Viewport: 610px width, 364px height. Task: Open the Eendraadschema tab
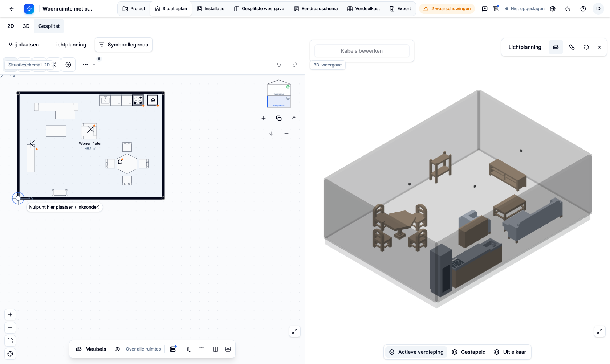point(316,9)
